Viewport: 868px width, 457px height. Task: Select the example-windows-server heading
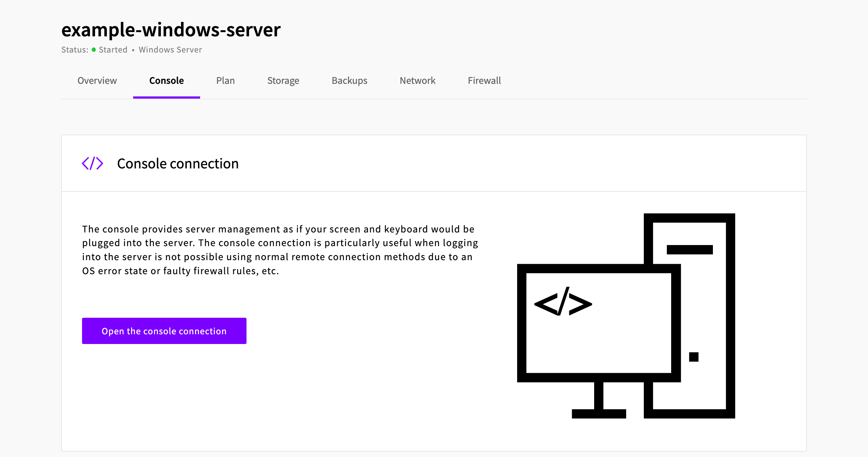(171, 30)
